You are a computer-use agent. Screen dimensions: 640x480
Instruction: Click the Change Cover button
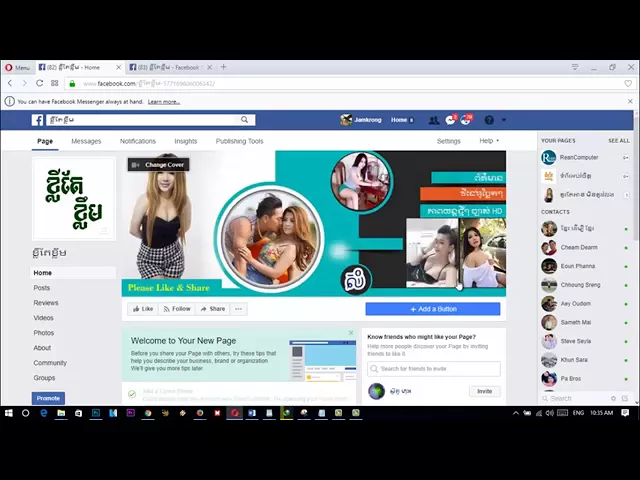pyautogui.click(x=158, y=164)
